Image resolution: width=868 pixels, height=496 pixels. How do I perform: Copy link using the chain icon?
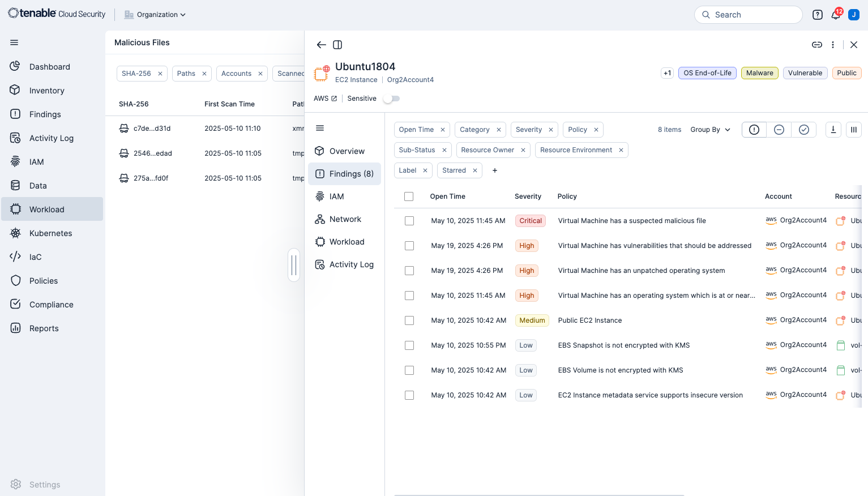point(816,45)
